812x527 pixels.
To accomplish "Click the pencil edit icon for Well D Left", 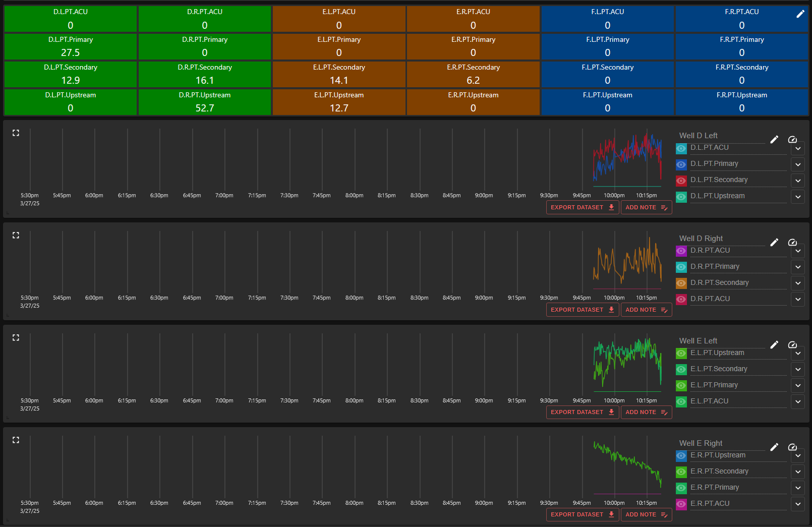I will click(x=775, y=139).
